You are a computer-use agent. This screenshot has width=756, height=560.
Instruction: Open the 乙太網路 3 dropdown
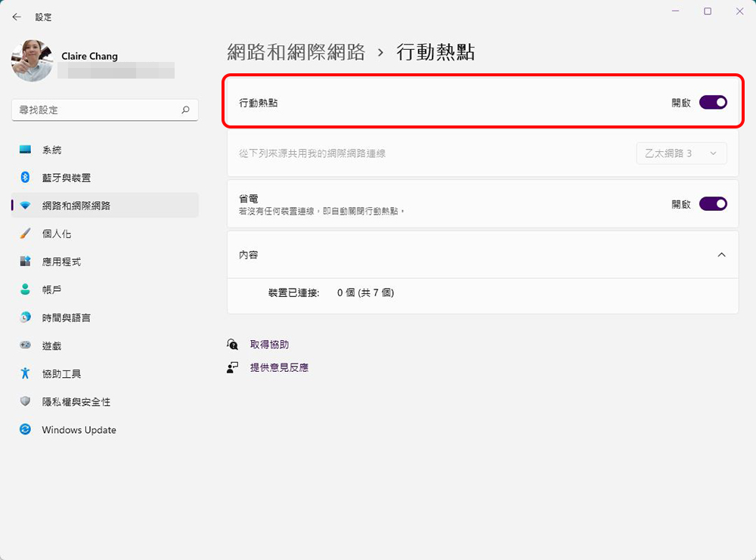tap(681, 153)
